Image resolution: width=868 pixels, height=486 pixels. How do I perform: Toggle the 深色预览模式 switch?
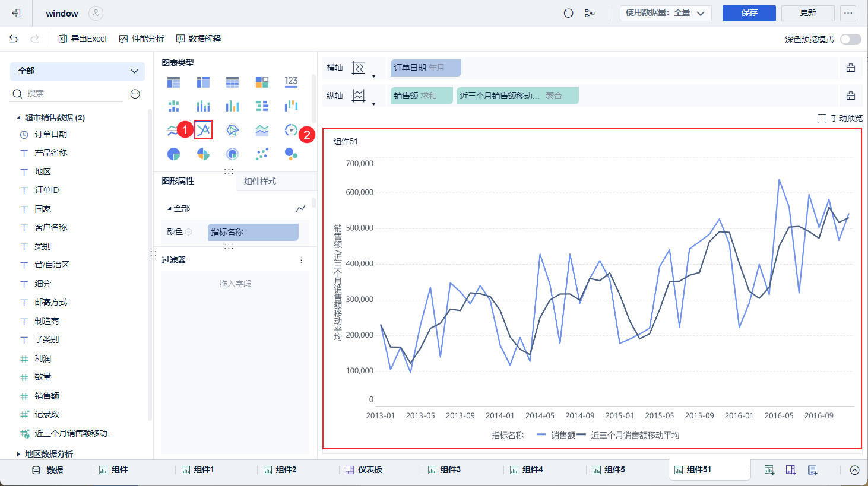click(x=850, y=39)
